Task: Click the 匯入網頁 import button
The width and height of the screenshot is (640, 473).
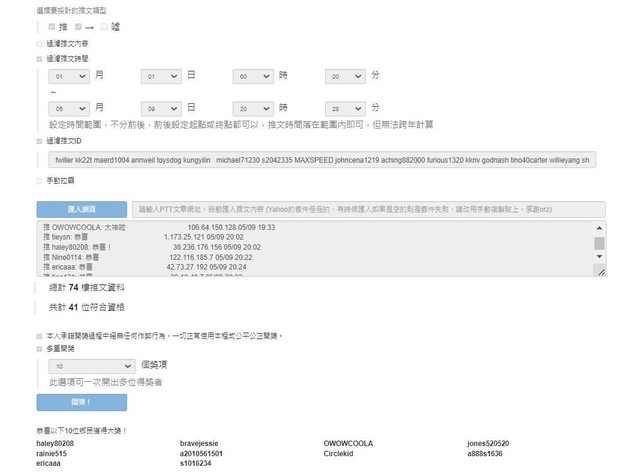Action: [81, 210]
